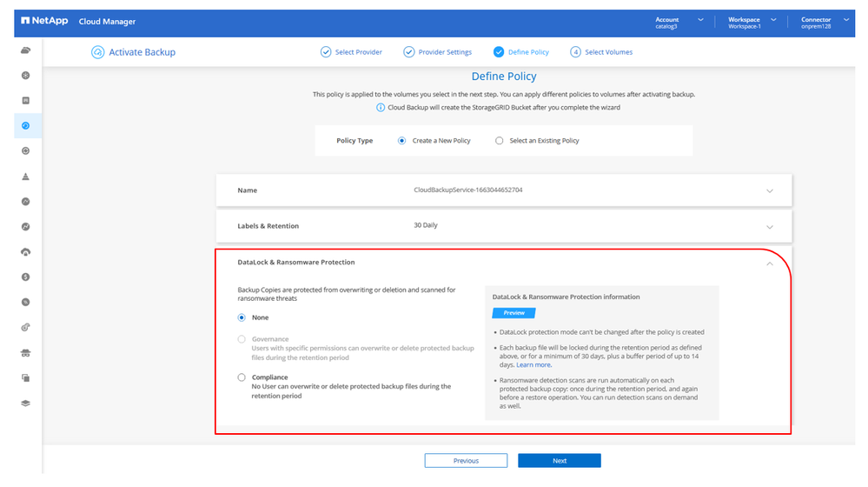This screenshot has width=868, height=487.
Task: Go to the Provider Settings step
Action: 445,52
